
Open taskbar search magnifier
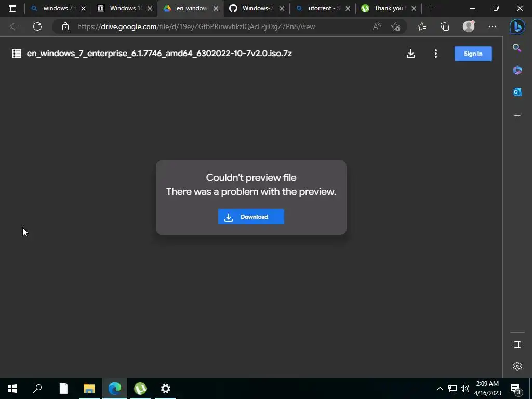coord(37,389)
